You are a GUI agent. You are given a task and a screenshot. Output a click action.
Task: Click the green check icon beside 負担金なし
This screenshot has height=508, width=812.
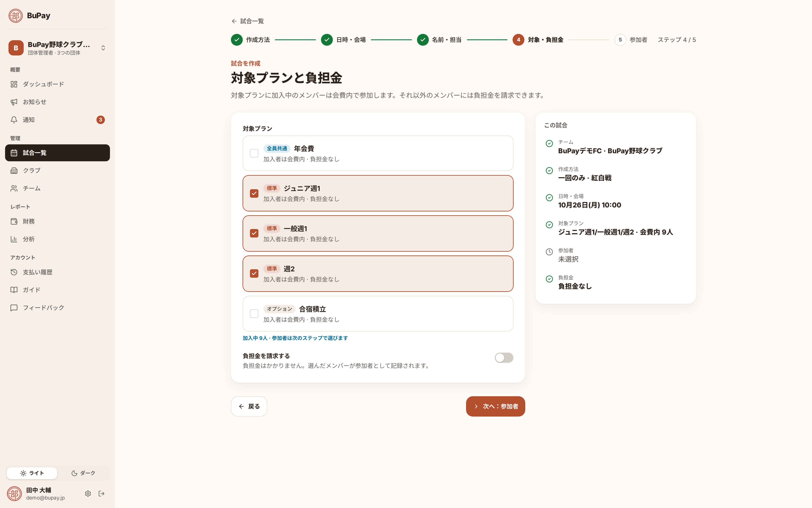(x=549, y=279)
